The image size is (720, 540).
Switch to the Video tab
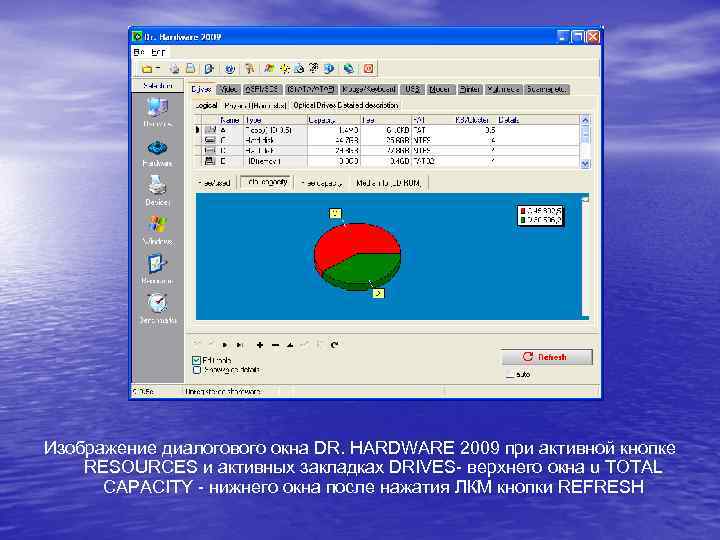[x=228, y=89]
